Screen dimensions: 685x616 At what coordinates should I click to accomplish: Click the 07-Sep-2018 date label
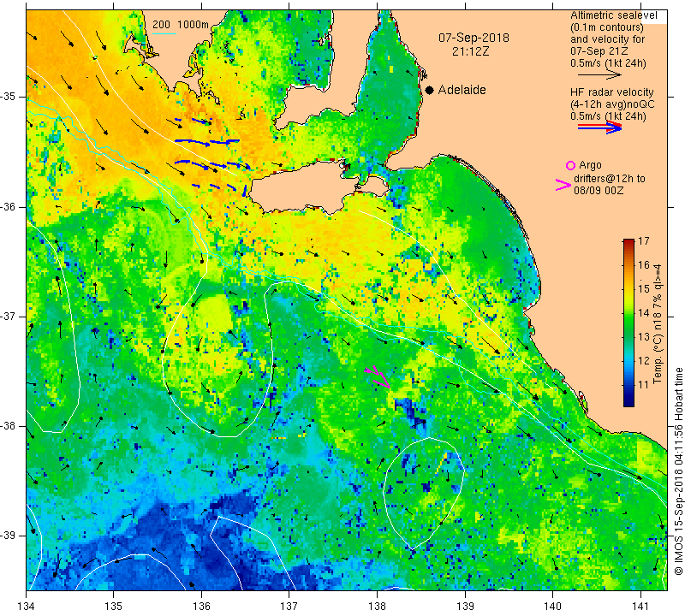pyautogui.click(x=474, y=38)
